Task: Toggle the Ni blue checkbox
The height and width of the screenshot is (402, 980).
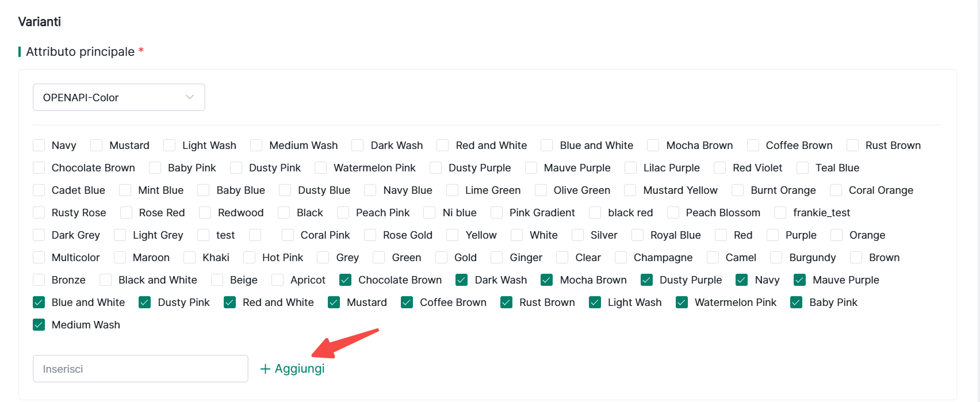Action: point(430,213)
